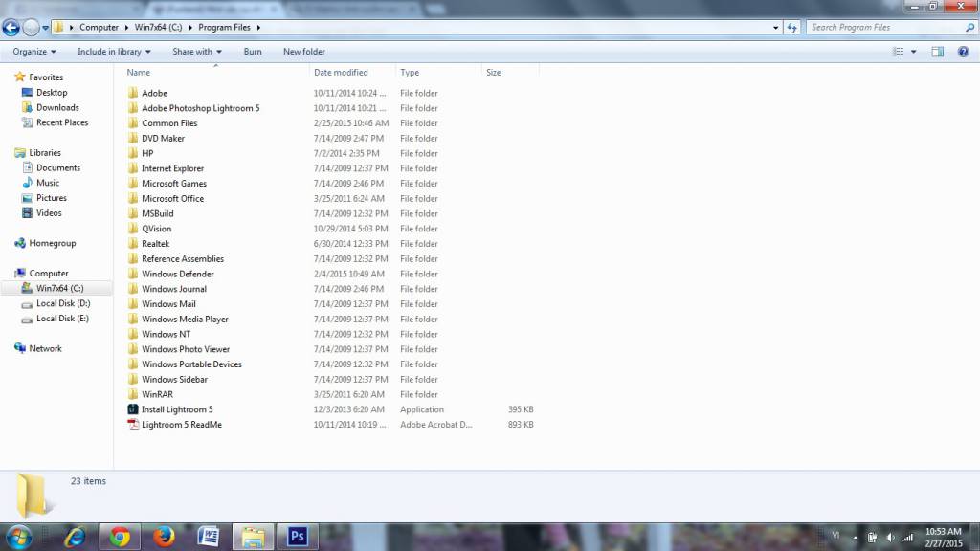Open Music library

48,183
